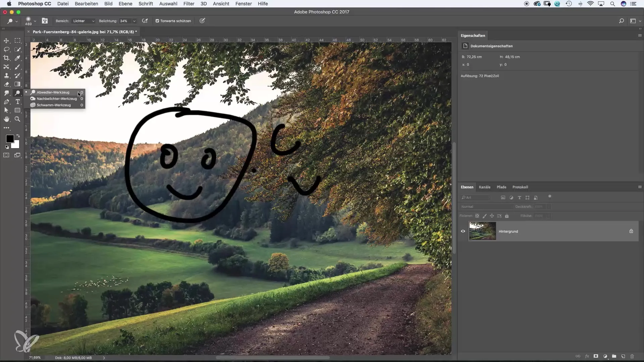The height and width of the screenshot is (362, 644).
Task: Click the Hintergrund layer thumbnail
Action: (x=482, y=231)
